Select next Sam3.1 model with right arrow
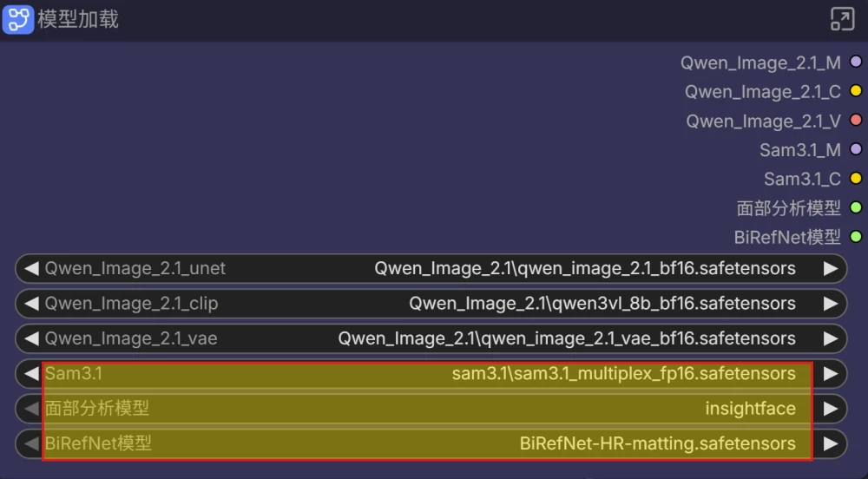Viewport: 868px width, 479px height. pos(831,373)
